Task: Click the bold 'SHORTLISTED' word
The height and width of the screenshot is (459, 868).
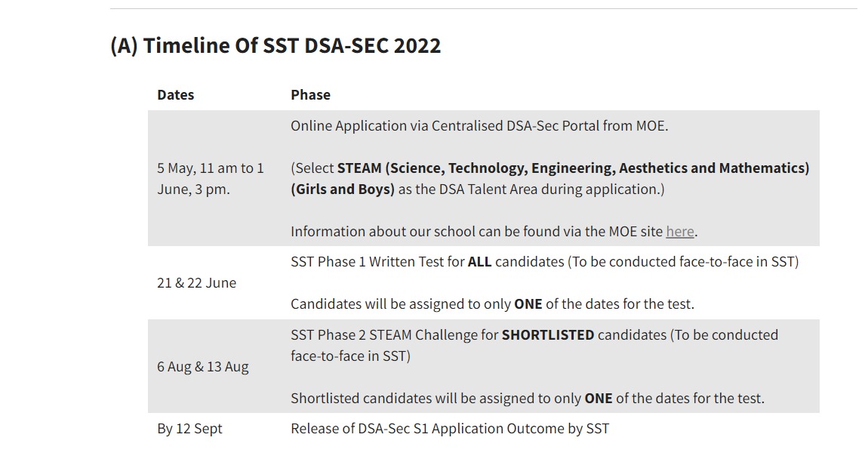Action: 547,335
